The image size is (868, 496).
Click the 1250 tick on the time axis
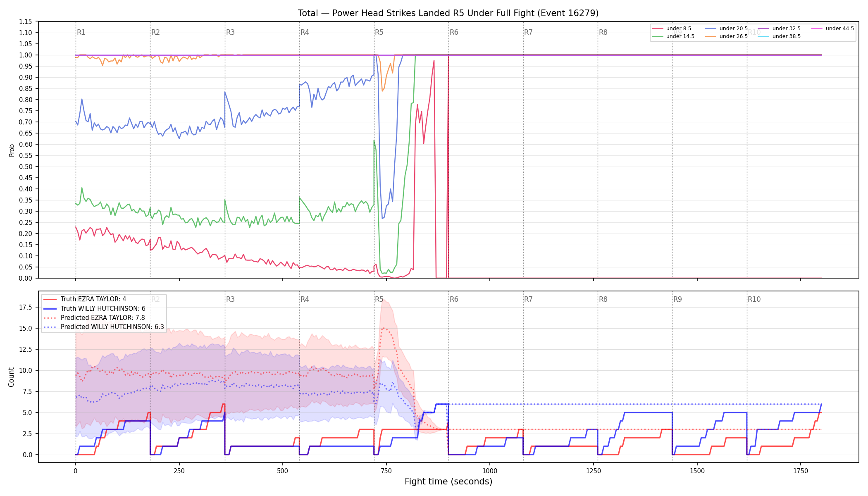(594, 471)
